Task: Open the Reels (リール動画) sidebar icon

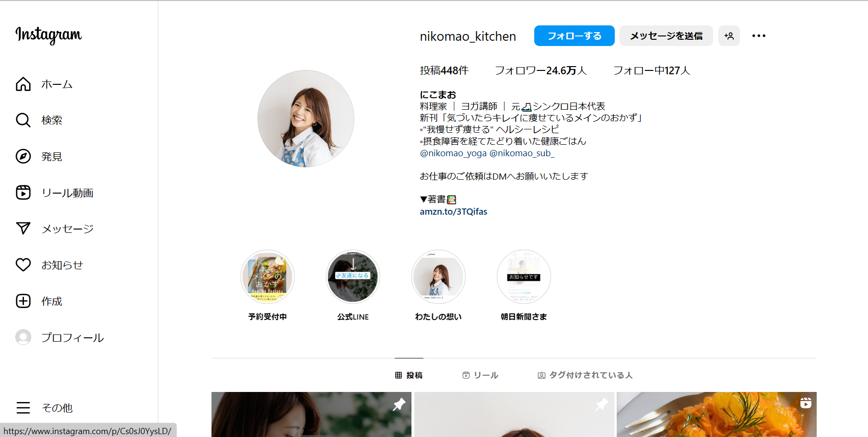Action: click(x=23, y=192)
